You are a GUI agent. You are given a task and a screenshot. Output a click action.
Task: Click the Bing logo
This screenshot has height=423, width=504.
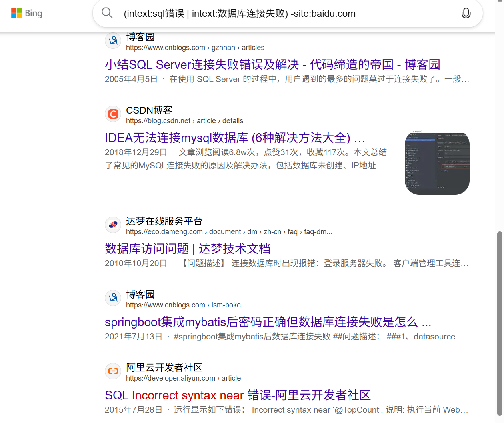[x=27, y=13]
